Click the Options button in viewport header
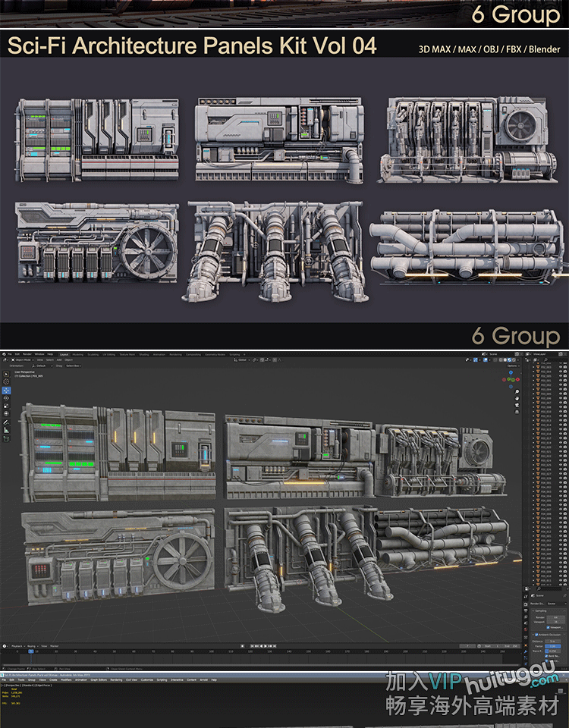 pos(512,366)
